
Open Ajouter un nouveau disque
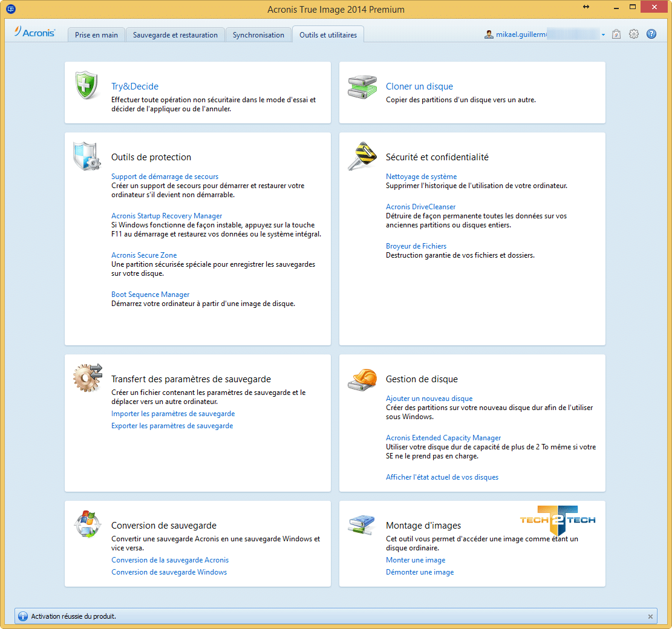click(429, 399)
